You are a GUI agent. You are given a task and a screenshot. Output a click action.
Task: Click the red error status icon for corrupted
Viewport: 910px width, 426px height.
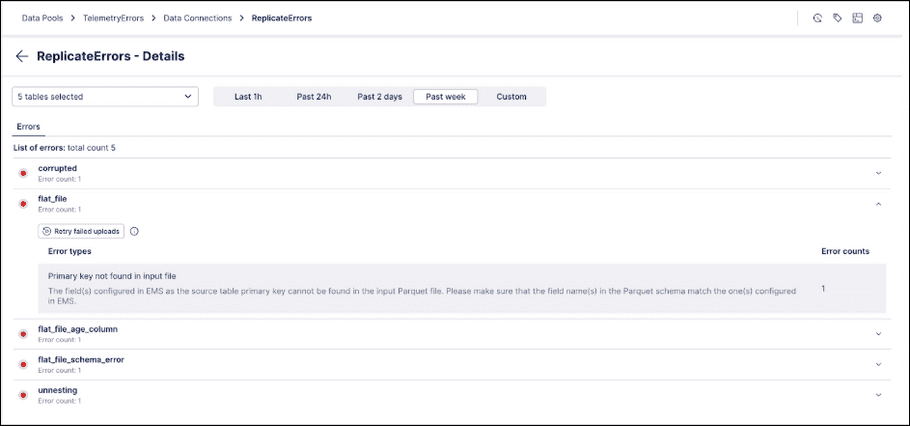pyautogui.click(x=23, y=173)
